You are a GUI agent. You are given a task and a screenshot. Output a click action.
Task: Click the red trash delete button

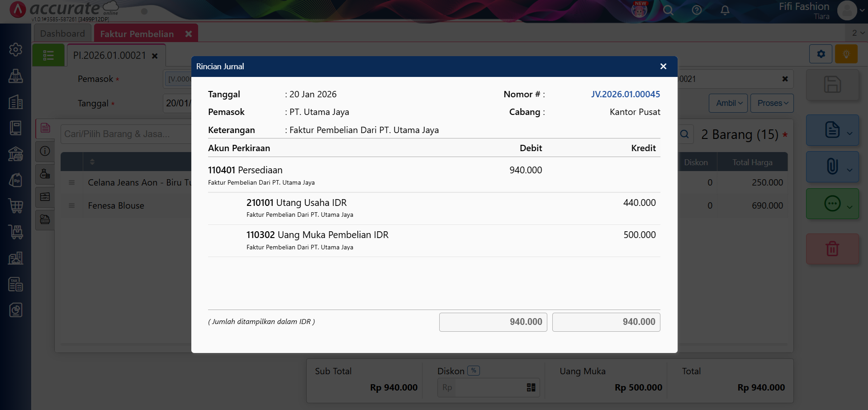point(832,248)
